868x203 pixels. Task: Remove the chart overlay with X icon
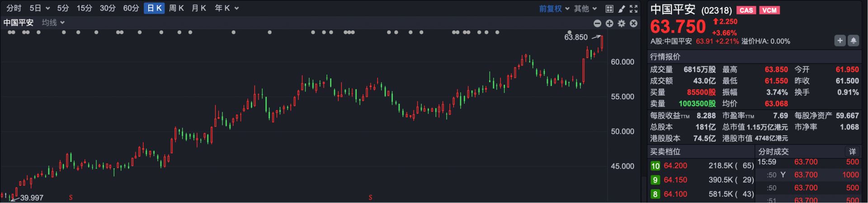(x=634, y=23)
